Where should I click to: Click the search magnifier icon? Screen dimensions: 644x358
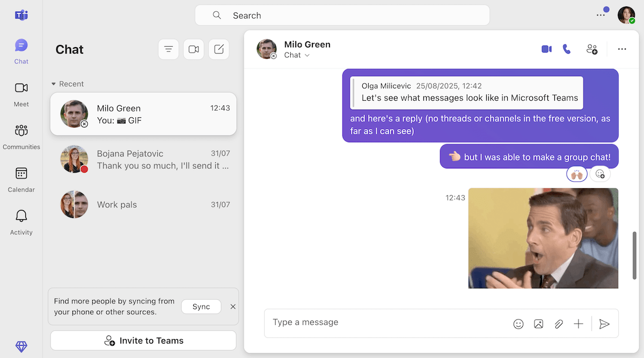point(217,16)
